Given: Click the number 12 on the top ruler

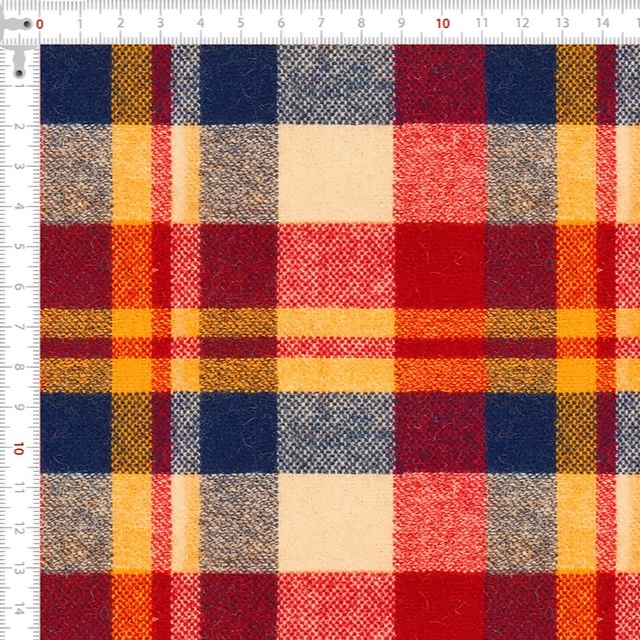Looking at the screenshot, I should coord(522,23).
